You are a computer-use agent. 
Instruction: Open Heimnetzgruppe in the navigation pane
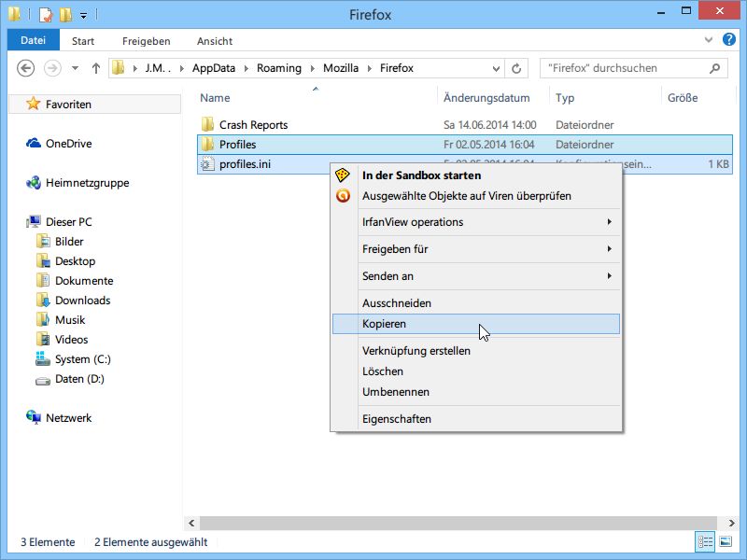87,183
